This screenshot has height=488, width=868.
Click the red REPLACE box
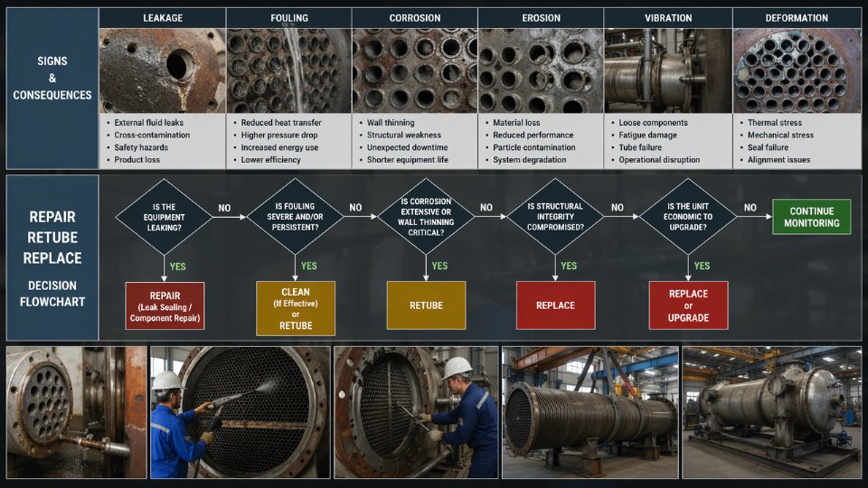click(556, 305)
